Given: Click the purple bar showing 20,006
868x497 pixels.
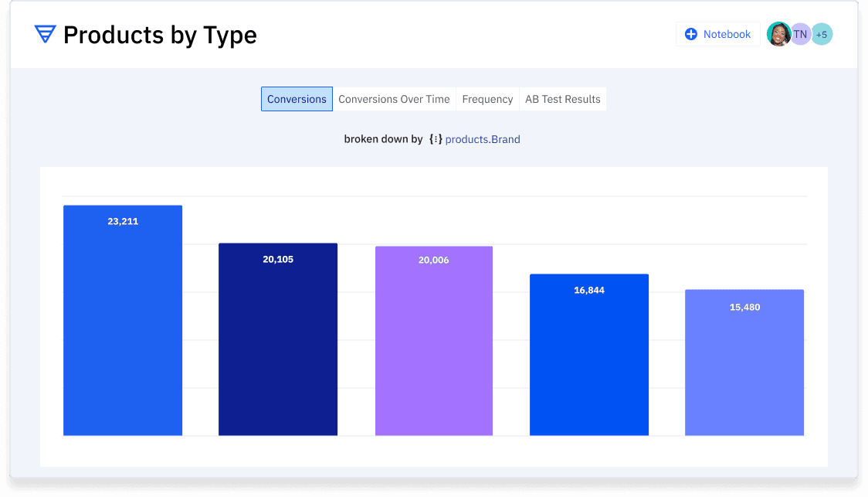Looking at the screenshot, I should coord(433,341).
